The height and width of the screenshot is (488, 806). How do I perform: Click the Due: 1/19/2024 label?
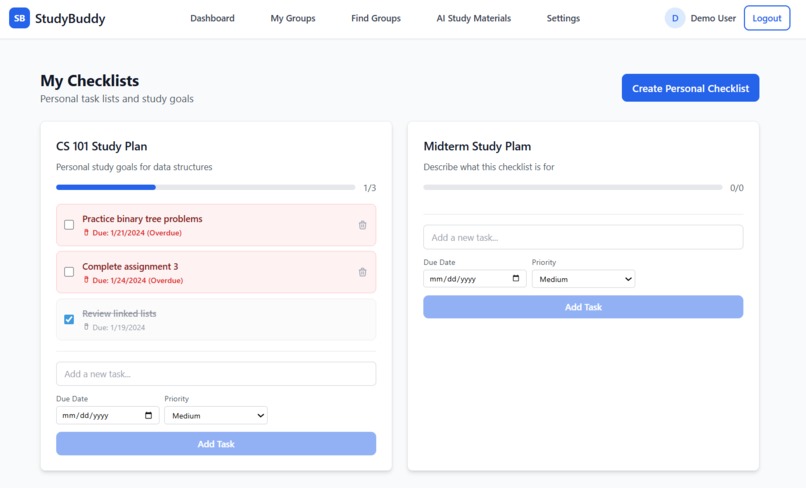tap(119, 328)
